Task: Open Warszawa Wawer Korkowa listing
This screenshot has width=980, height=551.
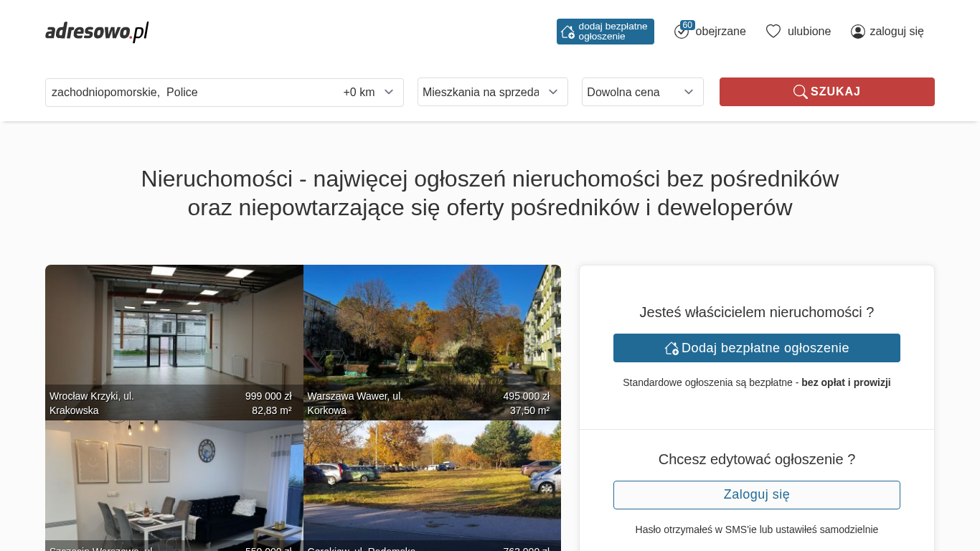Action: [432, 330]
